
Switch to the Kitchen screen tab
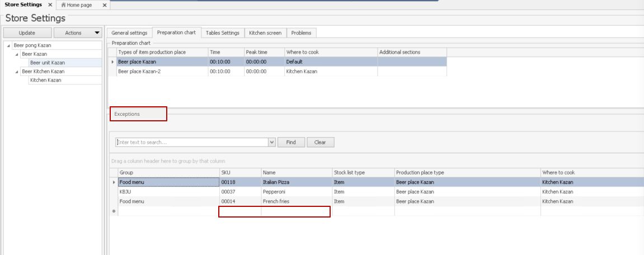click(265, 33)
